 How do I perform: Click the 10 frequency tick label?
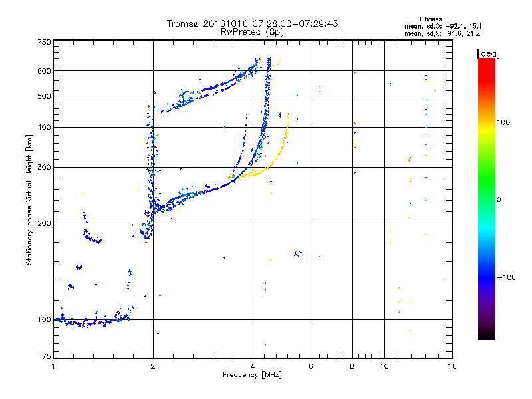384,366
